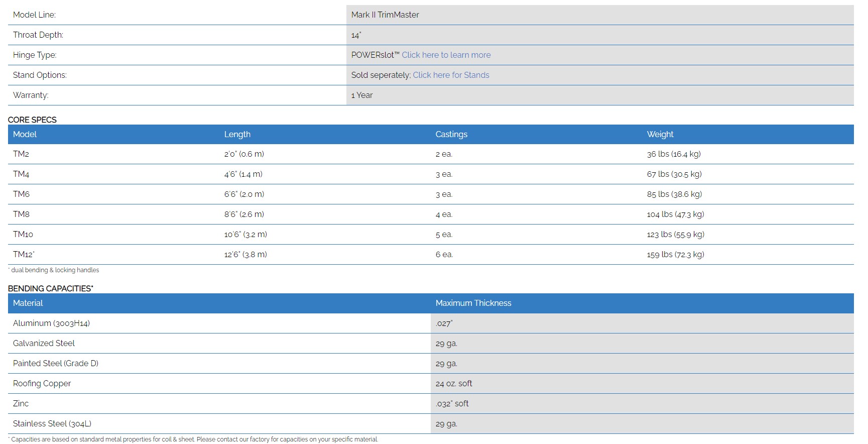Select the '5 ea.' castings cell

pyautogui.click(x=444, y=234)
